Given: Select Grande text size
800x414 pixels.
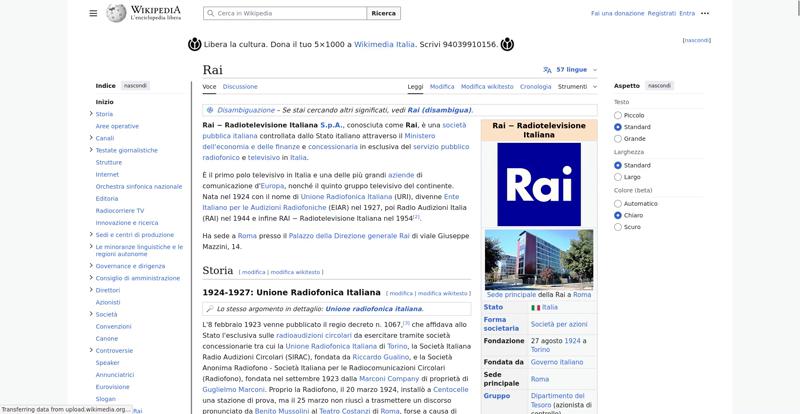Looking at the screenshot, I should [x=618, y=139].
